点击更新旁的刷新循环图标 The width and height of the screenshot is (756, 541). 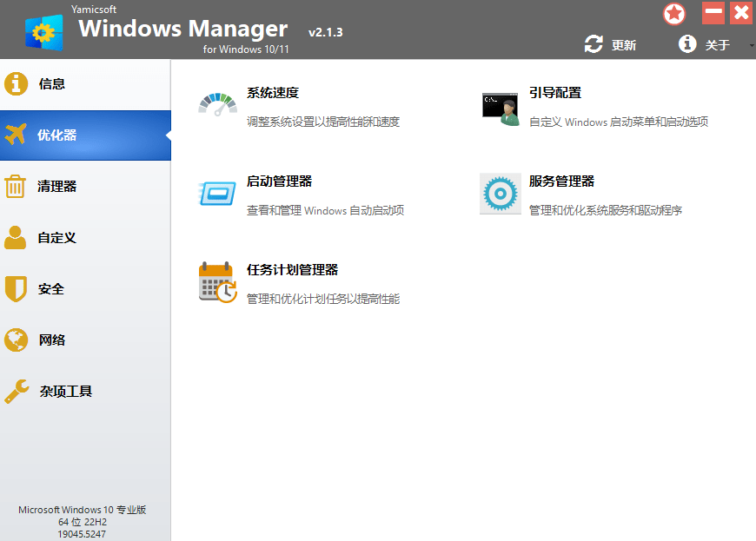594,44
